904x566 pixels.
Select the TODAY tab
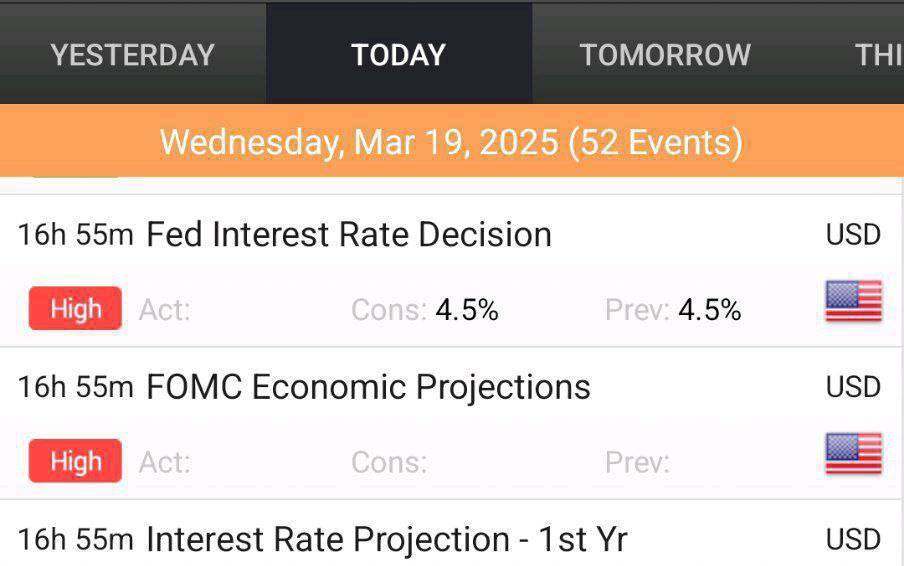click(x=399, y=55)
